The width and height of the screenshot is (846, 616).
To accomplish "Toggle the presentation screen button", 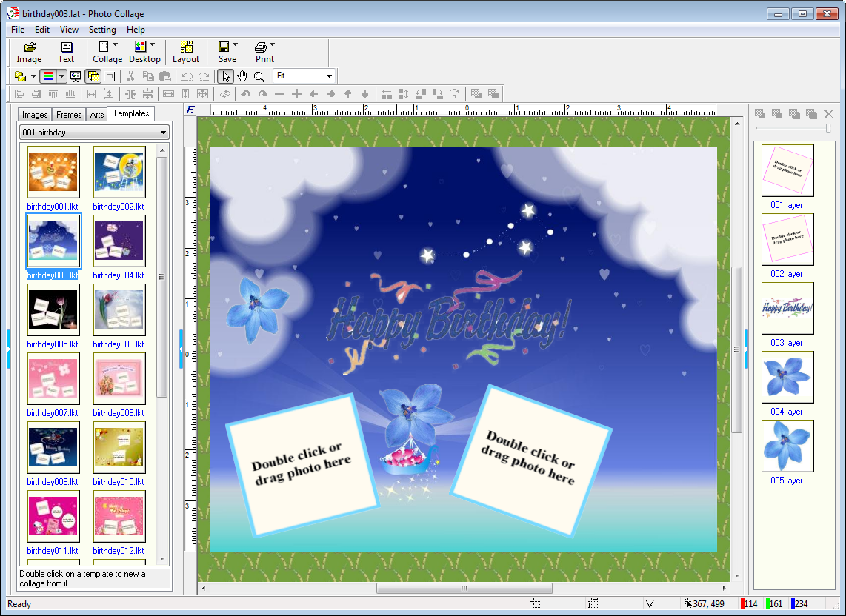I will pos(76,76).
